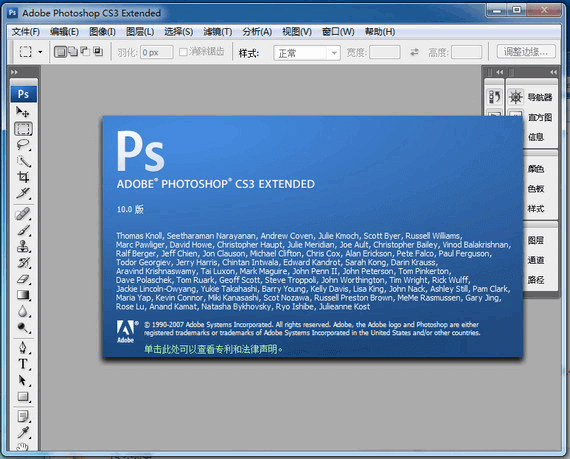
Task: Select the Quick Selection wand tool
Action: click(23, 161)
